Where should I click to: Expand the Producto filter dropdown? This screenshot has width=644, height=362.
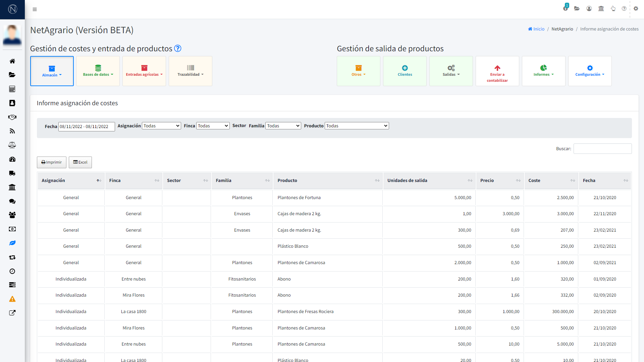pyautogui.click(x=357, y=126)
